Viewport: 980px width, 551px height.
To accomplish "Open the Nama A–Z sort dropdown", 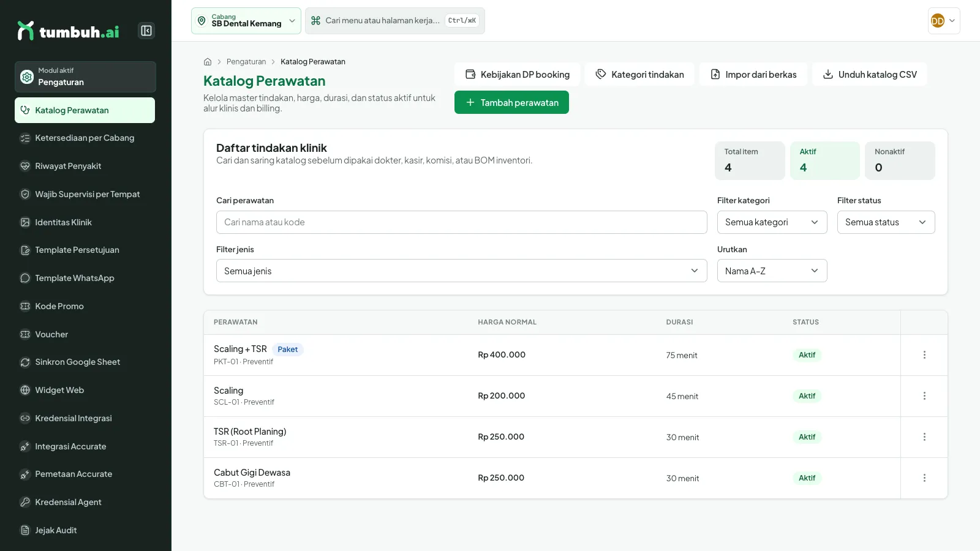I will pos(772,271).
